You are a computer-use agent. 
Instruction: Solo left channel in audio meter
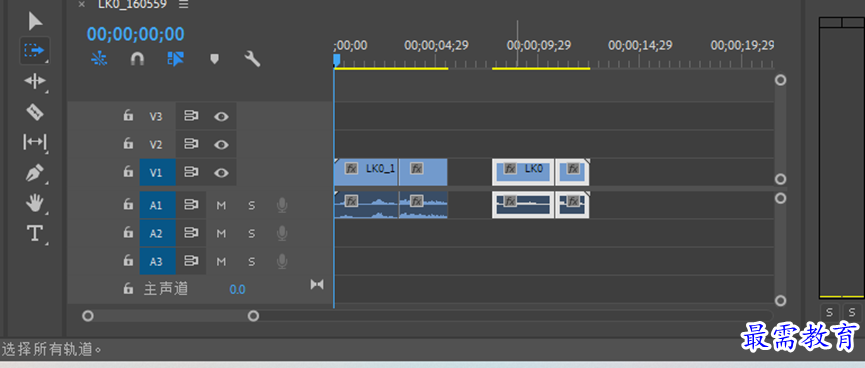click(x=830, y=312)
